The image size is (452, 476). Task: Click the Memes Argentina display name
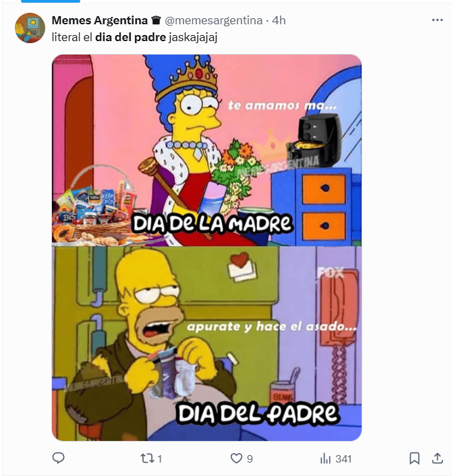point(100,20)
